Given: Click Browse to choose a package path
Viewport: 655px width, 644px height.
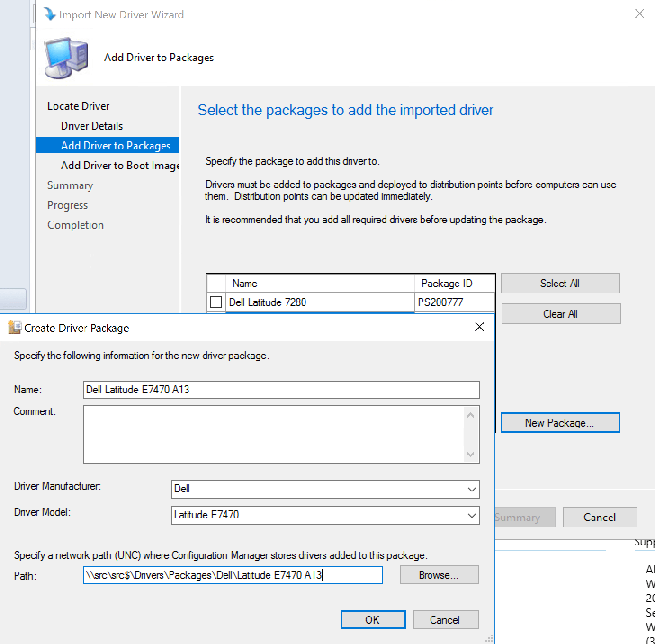Looking at the screenshot, I should coord(439,575).
